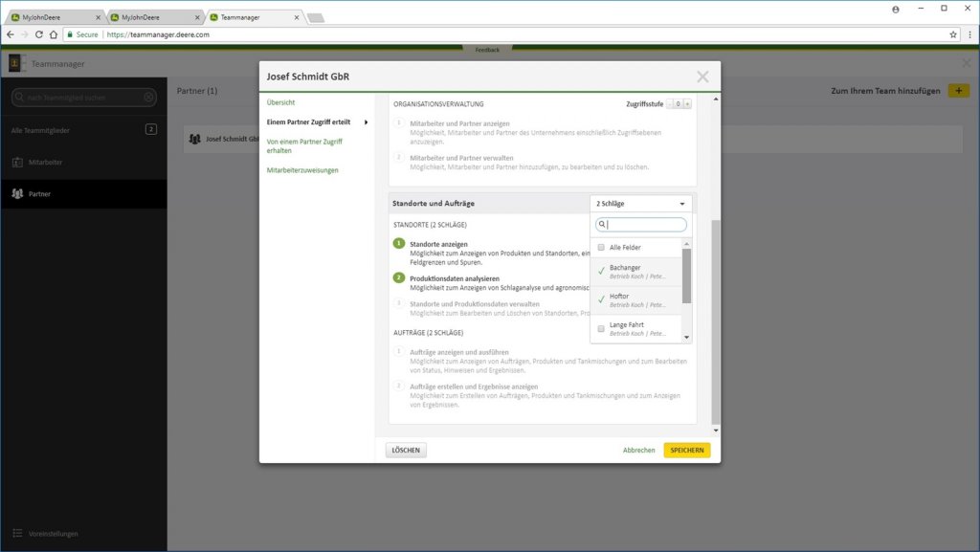The width and height of the screenshot is (980, 552).
Task: Uncheck the Bachanger field
Action: pos(601,271)
